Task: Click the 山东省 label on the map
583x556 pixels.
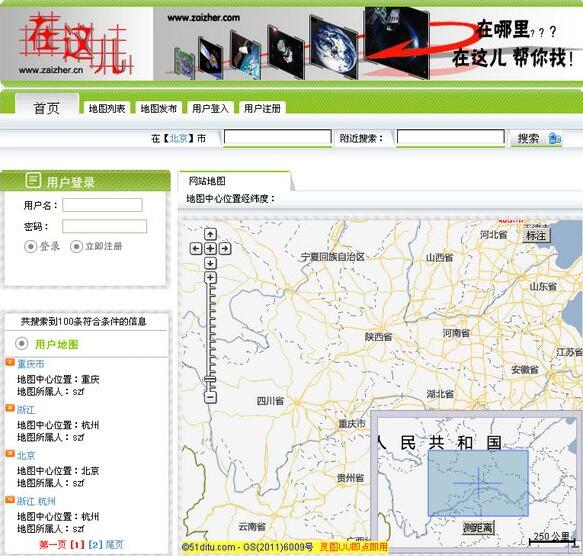Action: 543,286
